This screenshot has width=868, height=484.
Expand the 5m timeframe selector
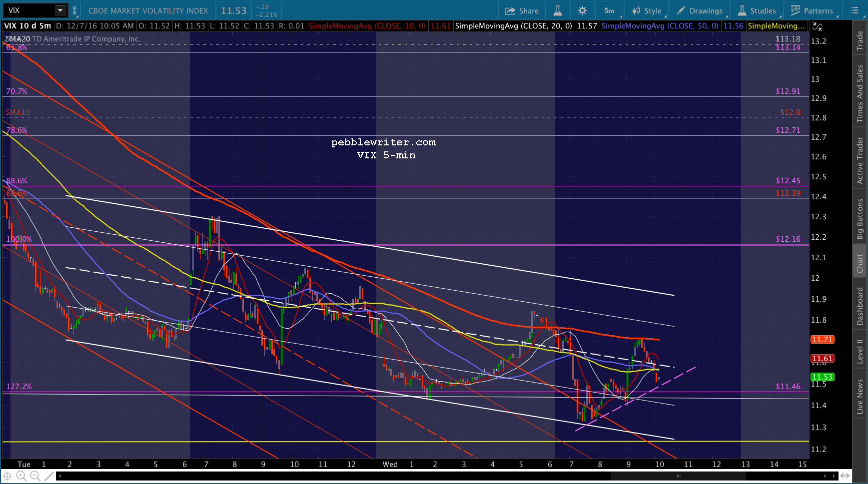point(611,10)
